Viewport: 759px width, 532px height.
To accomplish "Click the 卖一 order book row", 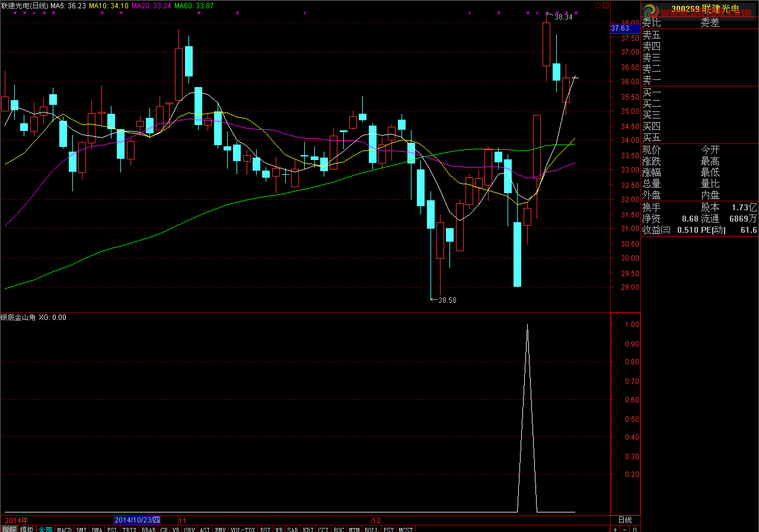I will [700, 80].
